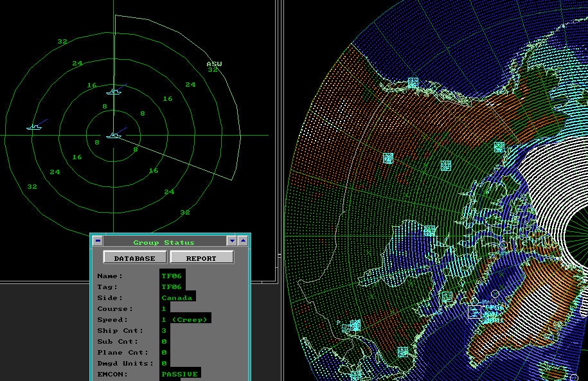This screenshot has height=381, width=588.
Task: Click the ASW sector label
Action: (213, 64)
